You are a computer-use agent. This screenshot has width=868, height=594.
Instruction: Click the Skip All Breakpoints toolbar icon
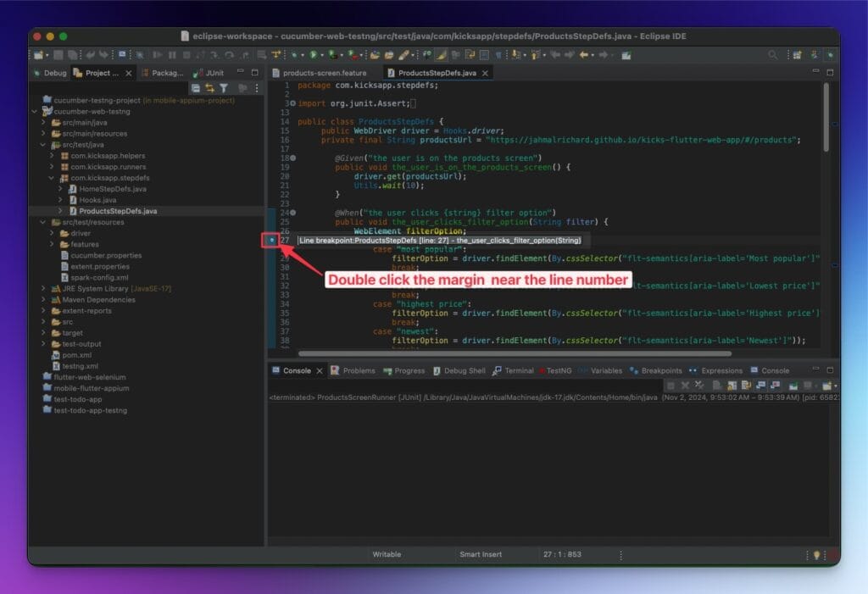140,55
